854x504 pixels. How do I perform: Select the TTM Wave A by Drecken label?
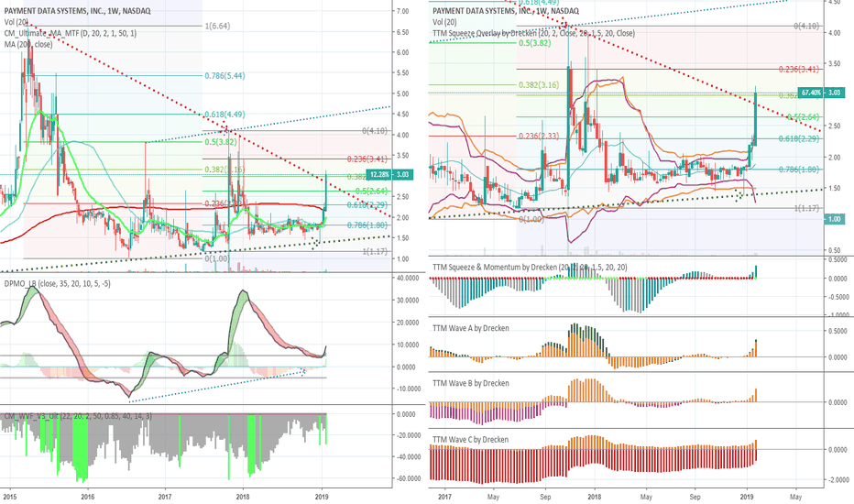coord(471,328)
